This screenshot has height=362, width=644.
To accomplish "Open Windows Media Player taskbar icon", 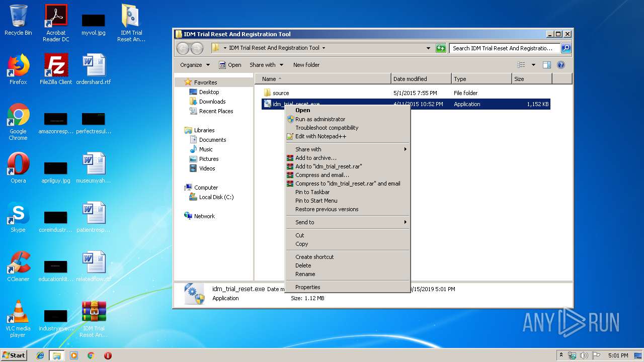I will click(74, 355).
